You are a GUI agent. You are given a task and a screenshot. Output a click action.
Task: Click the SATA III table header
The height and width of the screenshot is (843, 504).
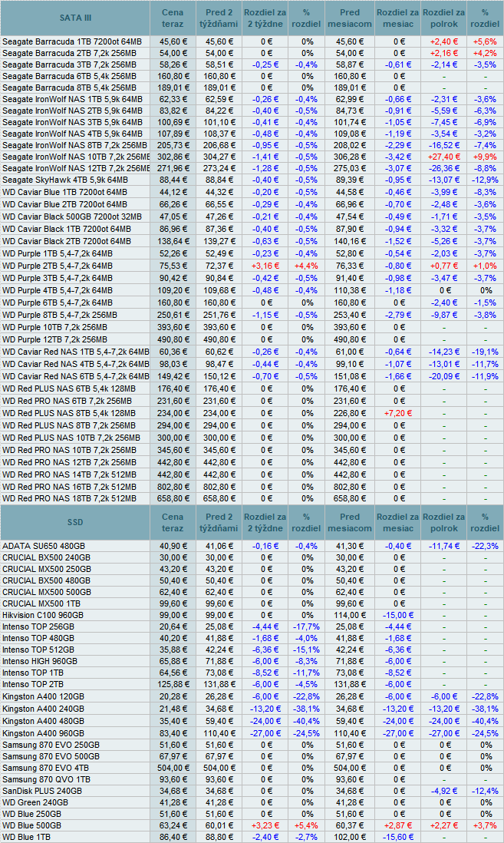point(75,18)
